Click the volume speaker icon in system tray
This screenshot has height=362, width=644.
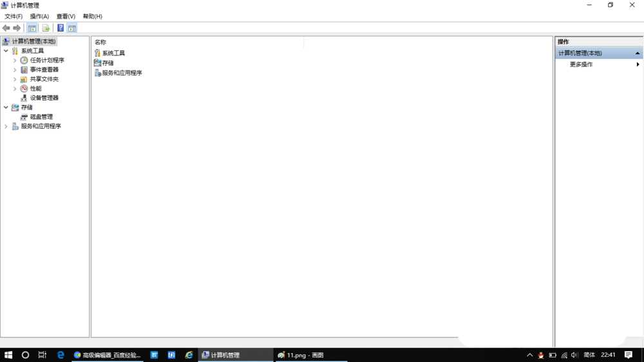point(574,355)
